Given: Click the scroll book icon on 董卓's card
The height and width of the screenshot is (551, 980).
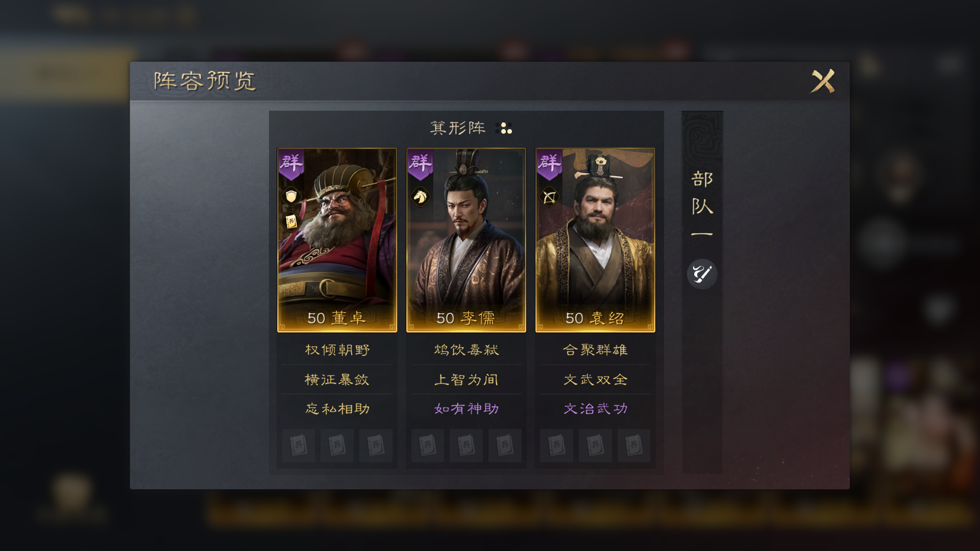Looking at the screenshot, I should click(291, 221).
